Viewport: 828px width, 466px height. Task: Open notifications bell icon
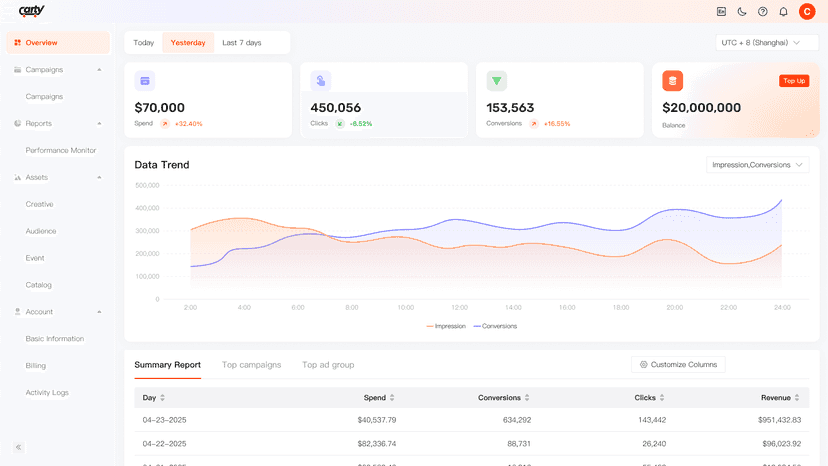pyautogui.click(x=784, y=12)
